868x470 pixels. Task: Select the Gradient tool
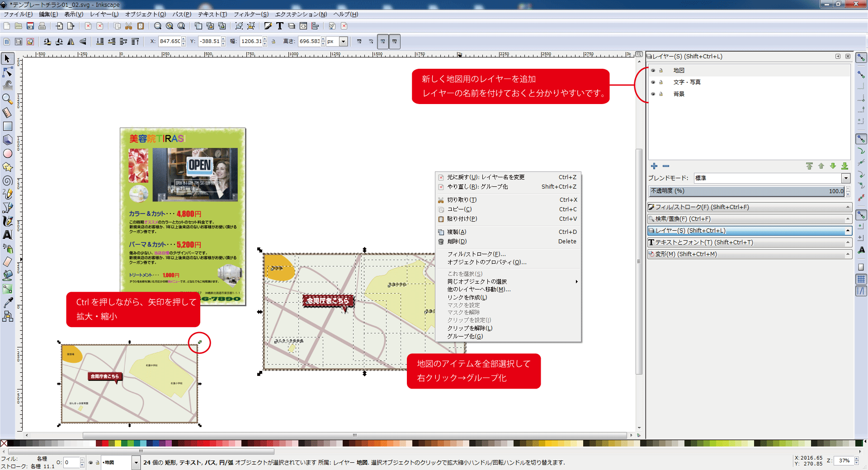click(7, 289)
